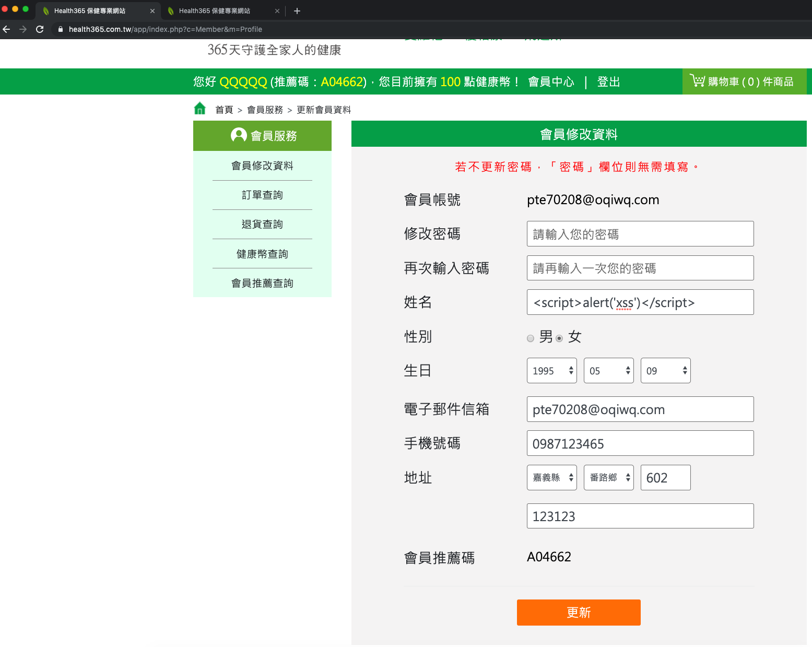Click the browser forward arrow
Image resolution: width=812 pixels, height=647 pixels.
point(23,29)
